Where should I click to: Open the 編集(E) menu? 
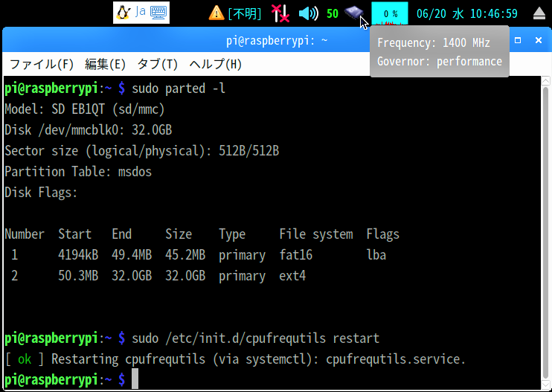pos(105,65)
